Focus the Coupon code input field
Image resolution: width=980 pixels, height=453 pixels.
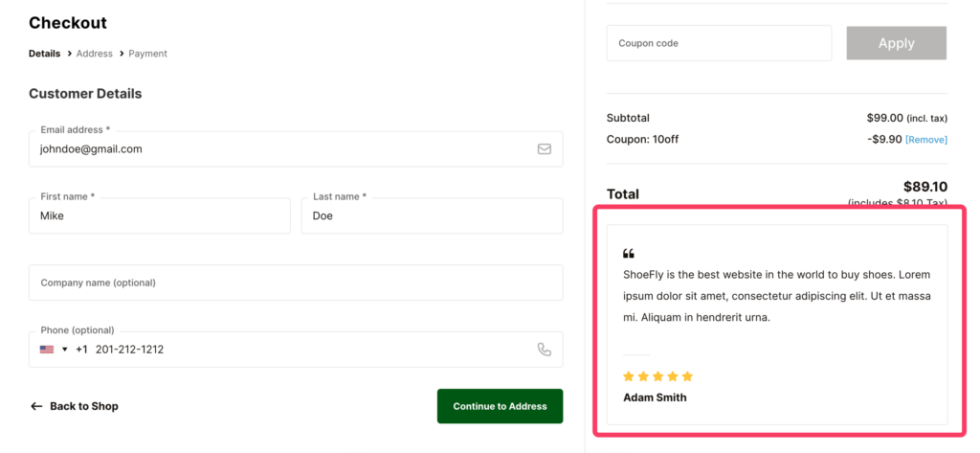pos(719,43)
